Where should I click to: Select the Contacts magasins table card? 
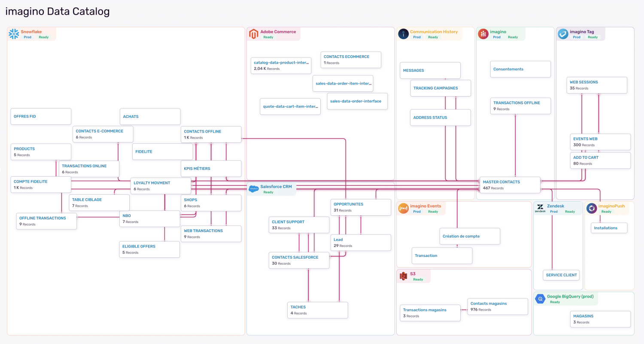[x=497, y=306]
